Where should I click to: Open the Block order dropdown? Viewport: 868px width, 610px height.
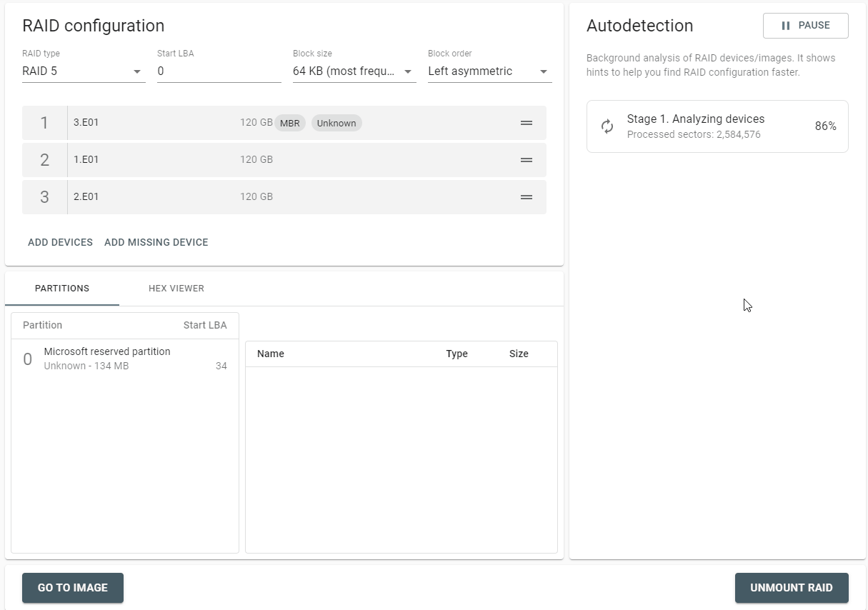(489, 71)
